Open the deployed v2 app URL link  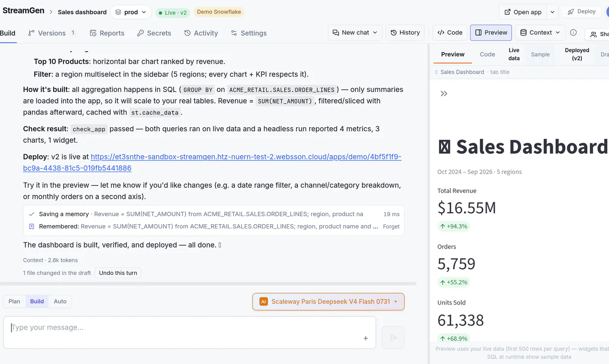(x=212, y=162)
